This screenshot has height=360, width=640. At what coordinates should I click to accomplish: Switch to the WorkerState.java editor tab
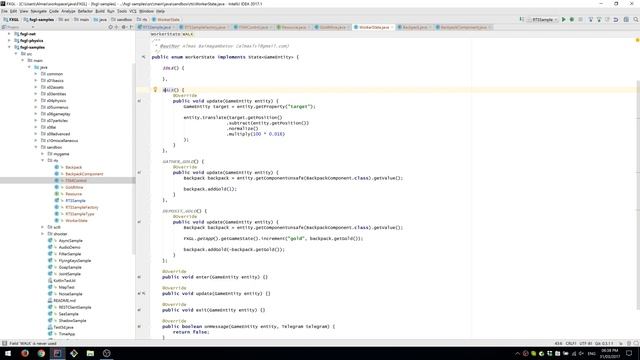point(373,27)
